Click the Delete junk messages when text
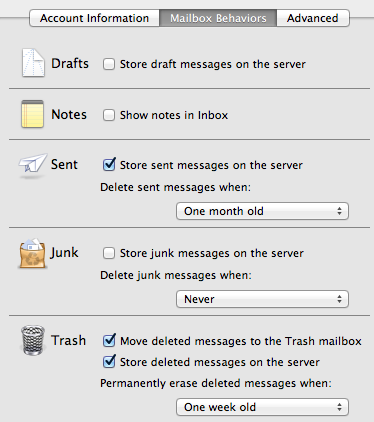Image resolution: width=374 pixels, height=422 pixels. tap(176, 275)
